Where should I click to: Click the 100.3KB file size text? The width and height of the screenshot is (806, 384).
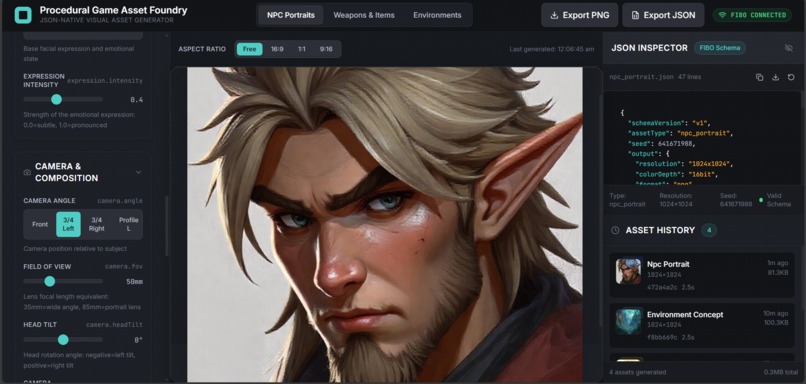[x=776, y=323]
